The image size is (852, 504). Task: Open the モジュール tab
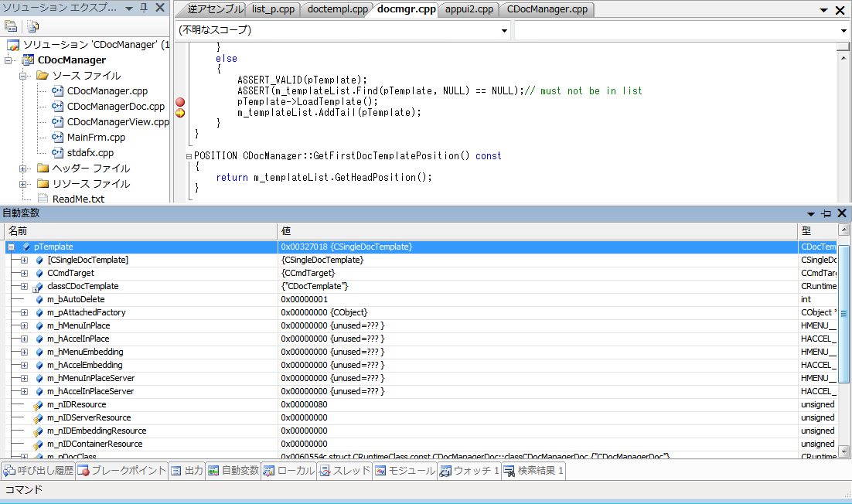coord(405,470)
